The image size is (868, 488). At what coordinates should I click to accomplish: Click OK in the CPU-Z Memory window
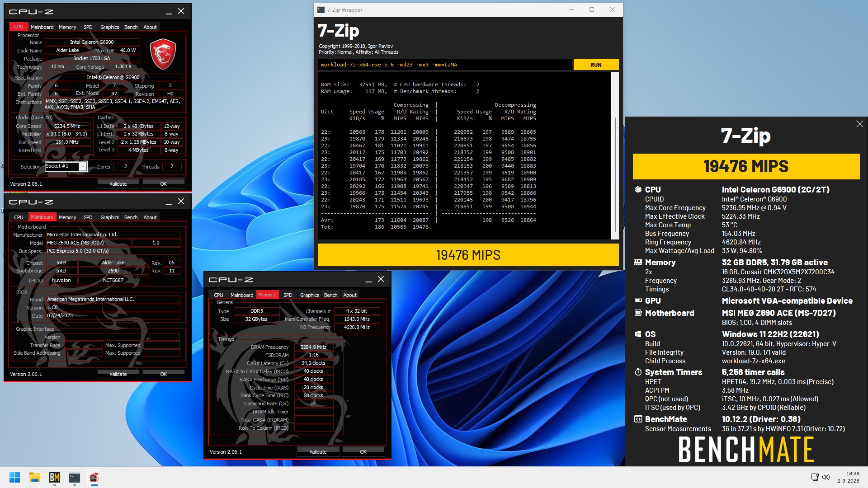363,452
